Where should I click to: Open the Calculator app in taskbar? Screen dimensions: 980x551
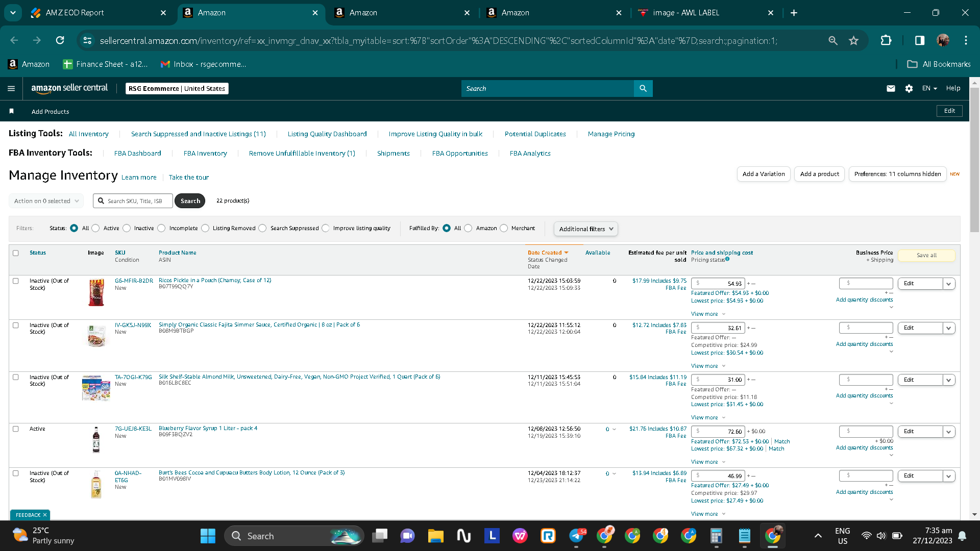pyautogui.click(x=716, y=536)
